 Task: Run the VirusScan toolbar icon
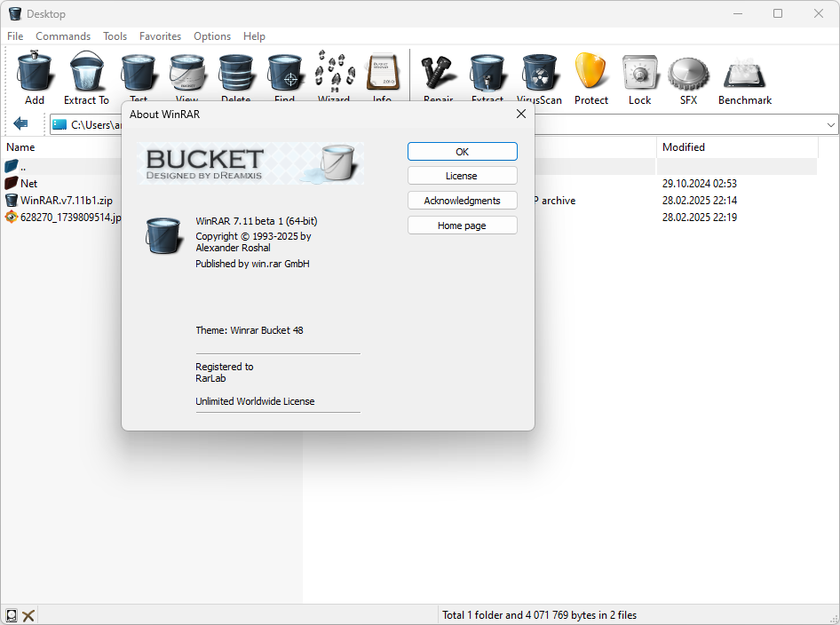(x=540, y=72)
